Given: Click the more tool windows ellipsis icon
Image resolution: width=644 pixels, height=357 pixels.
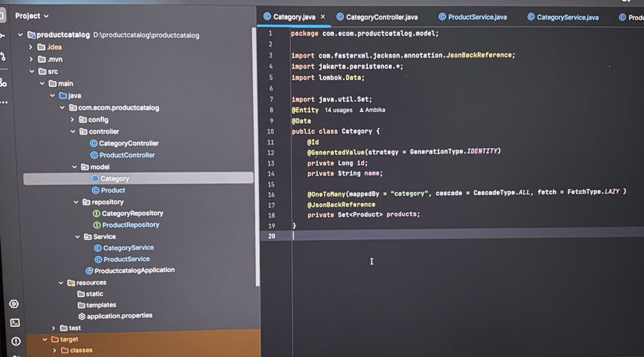Looking at the screenshot, I should coord(4,102).
